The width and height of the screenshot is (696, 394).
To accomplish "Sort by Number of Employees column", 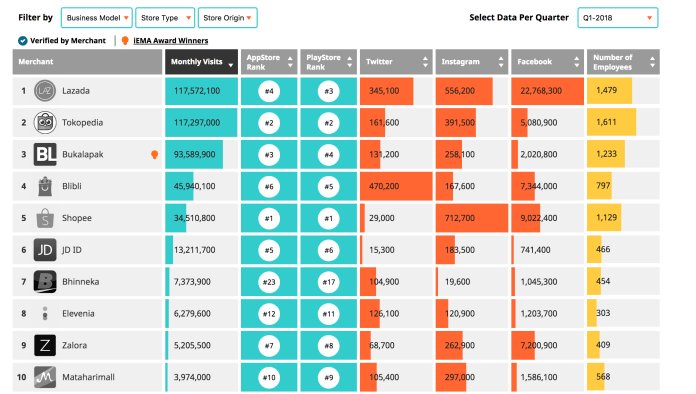I will pos(623,62).
